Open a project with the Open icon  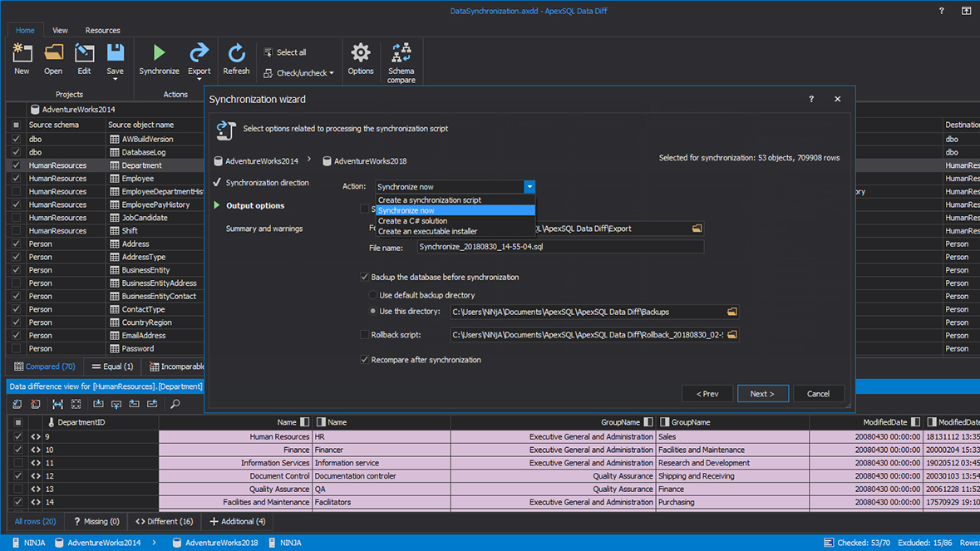coord(53,53)
